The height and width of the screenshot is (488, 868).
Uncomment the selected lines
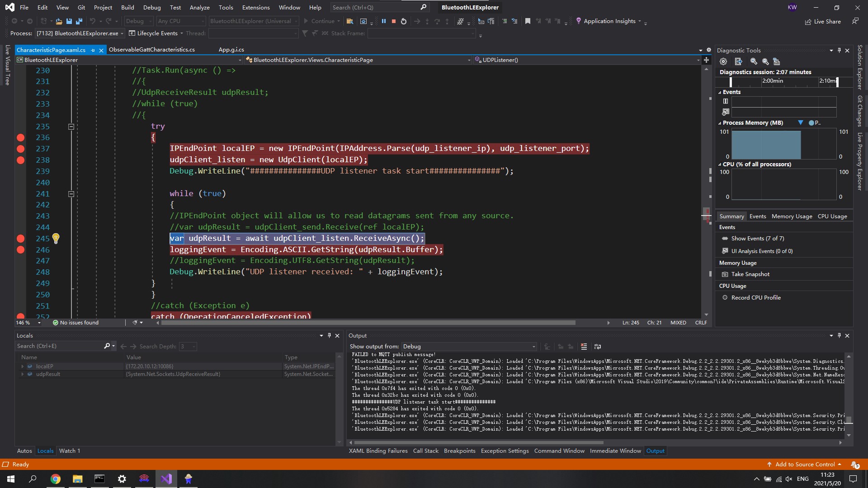(514, 21)
